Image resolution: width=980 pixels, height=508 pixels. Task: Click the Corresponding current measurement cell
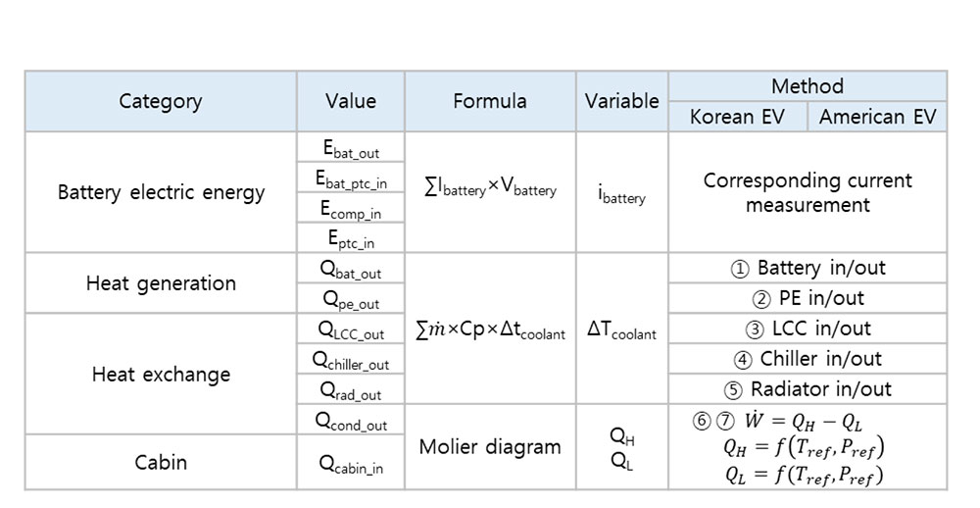pyautogui.click(x=807, y=192)
